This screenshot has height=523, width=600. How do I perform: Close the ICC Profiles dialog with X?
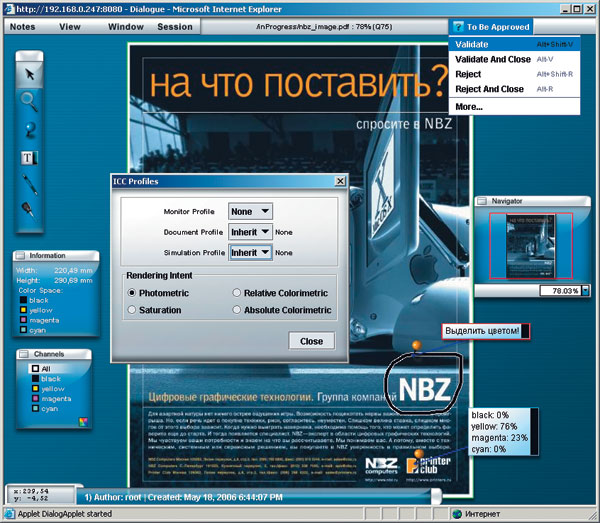tap(340, 181)
